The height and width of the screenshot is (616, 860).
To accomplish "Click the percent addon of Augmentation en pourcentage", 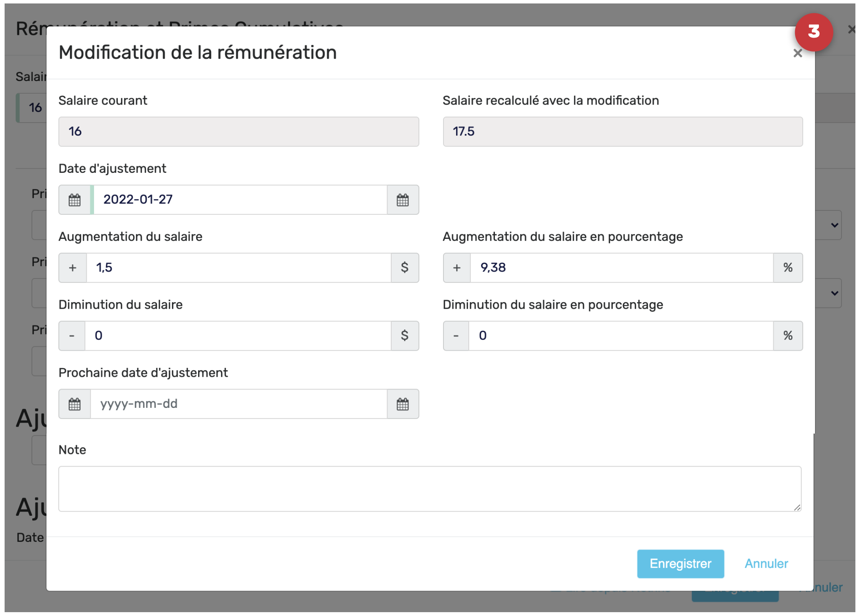I will click(788, 268).
